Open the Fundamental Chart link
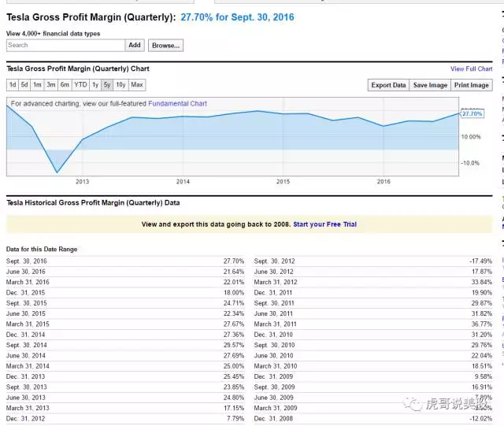504x426 pixels. (x=177, y=103)
